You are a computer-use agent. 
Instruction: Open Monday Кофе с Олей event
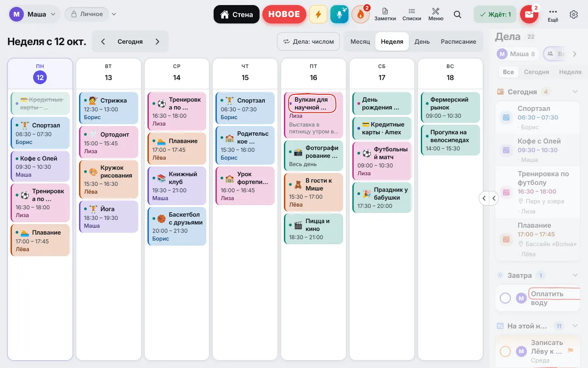tap(40, 166)
